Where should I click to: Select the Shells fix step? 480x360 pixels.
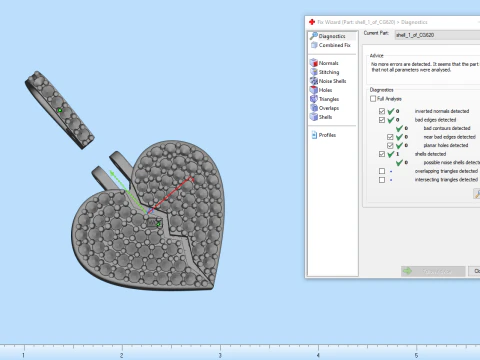pyautogui.click(x=321, y=117)
